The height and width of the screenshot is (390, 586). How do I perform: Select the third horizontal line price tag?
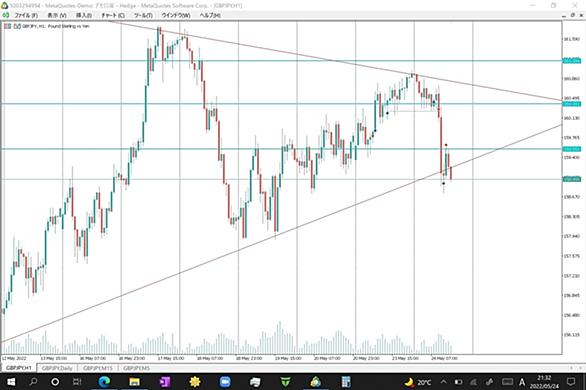(x=572, y=149)
